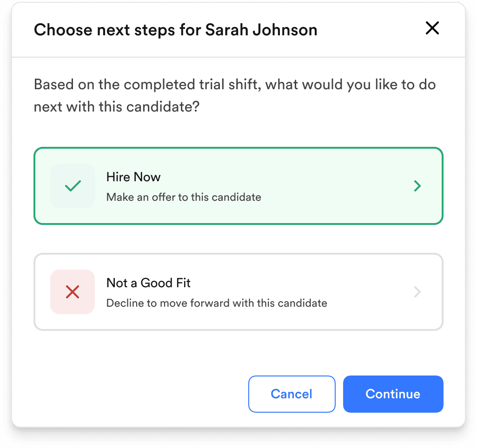Dismiss the dialog using the X icon
477x448 pixels.
coord(432,28)
